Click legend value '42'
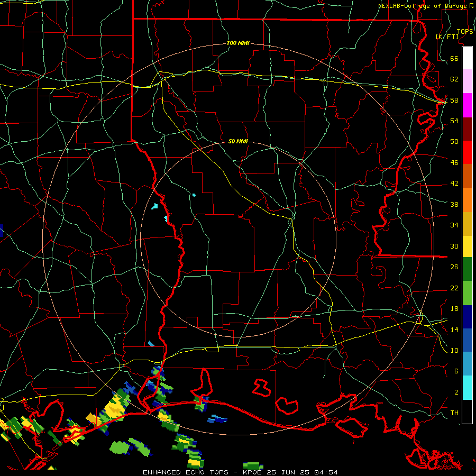Image resolution: width=476 pixels, height=476 pixels. point(454,184)
